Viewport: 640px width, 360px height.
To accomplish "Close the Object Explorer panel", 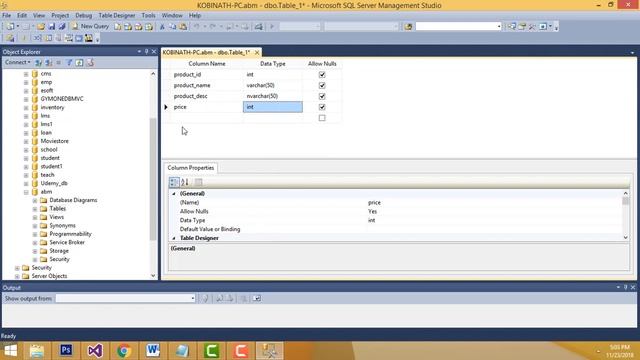I will (154, 51).
